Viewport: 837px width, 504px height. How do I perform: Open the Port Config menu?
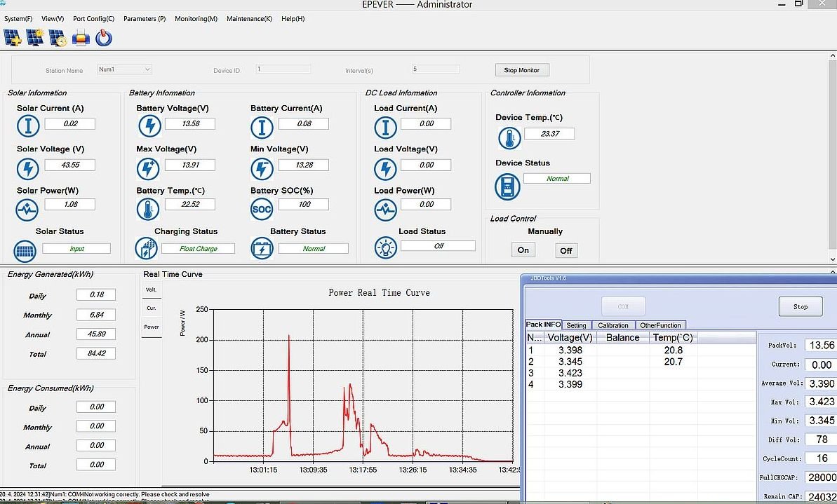93,19
